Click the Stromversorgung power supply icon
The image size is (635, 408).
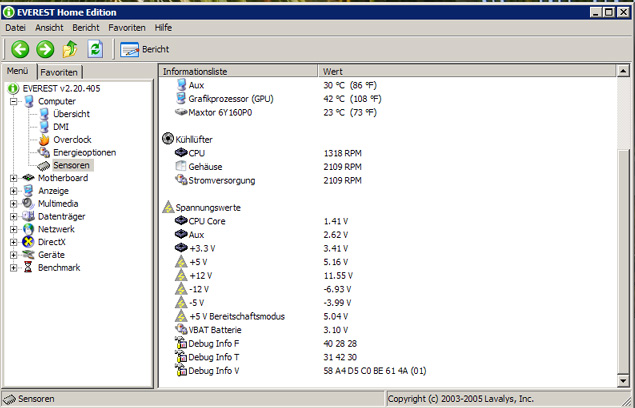pos(181,180)
